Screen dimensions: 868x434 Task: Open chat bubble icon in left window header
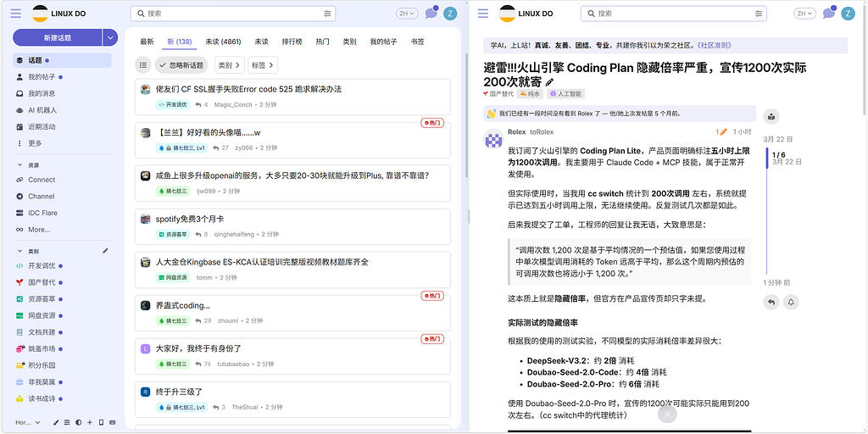(x=431, y=14)
